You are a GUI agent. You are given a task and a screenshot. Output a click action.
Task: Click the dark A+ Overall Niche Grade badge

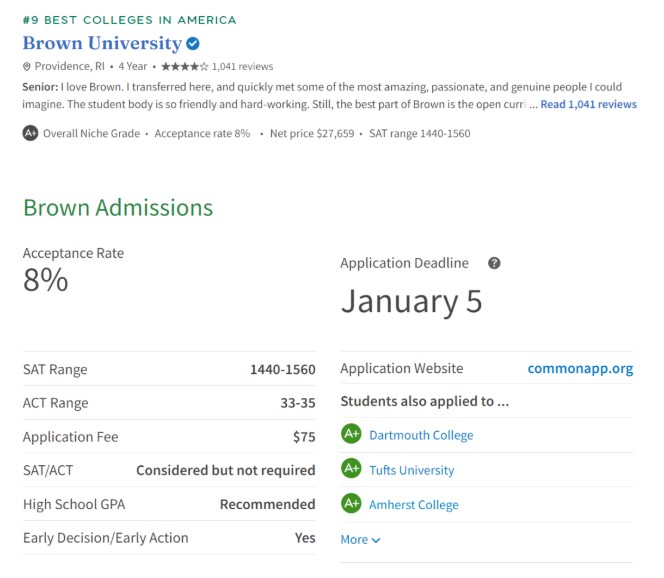tap(30, 133)
